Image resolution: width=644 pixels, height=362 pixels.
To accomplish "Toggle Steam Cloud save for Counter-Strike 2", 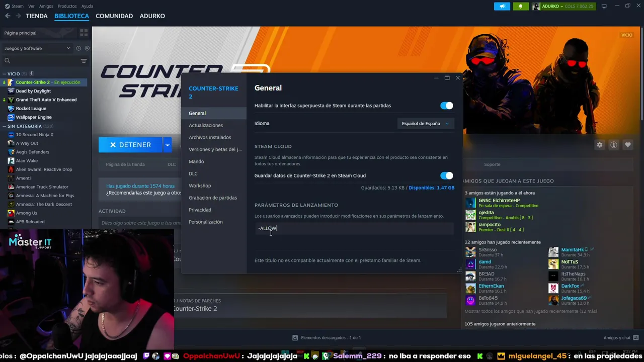I will pyautogui.click(x=447, y=175).
